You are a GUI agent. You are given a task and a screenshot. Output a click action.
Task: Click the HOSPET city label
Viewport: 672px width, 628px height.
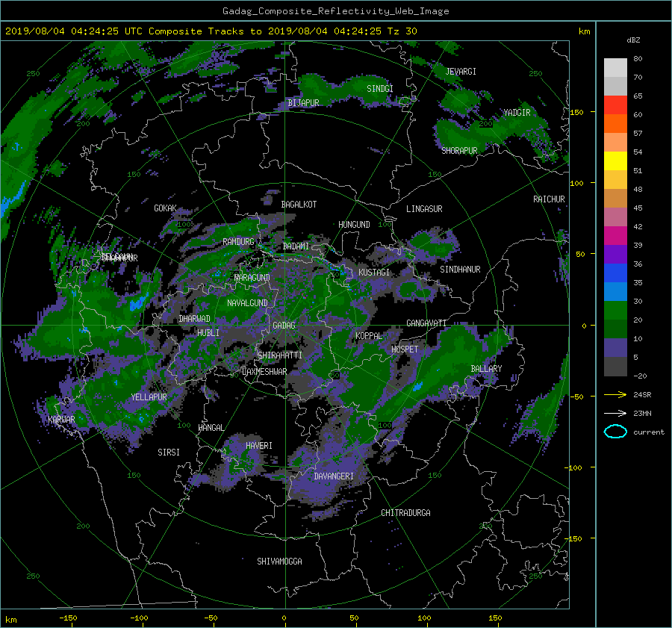pyautogui.click(x=405, y=349)
